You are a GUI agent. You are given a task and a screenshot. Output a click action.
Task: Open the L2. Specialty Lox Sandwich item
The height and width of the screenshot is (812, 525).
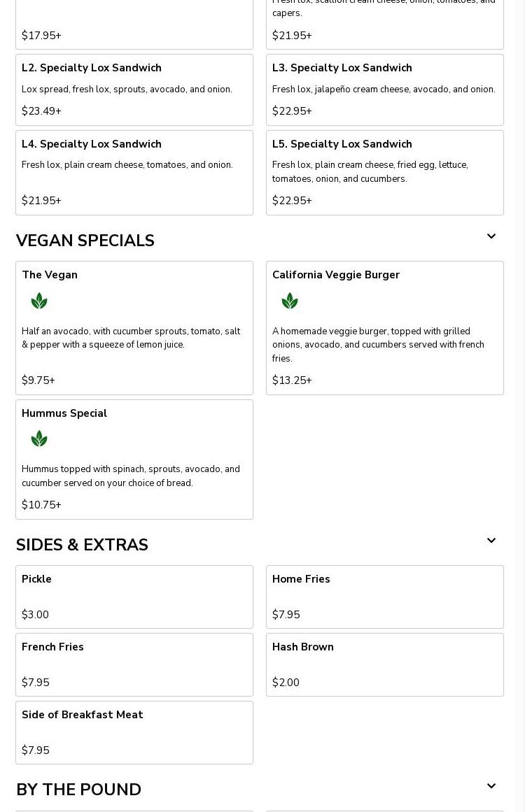coord(134,90)
